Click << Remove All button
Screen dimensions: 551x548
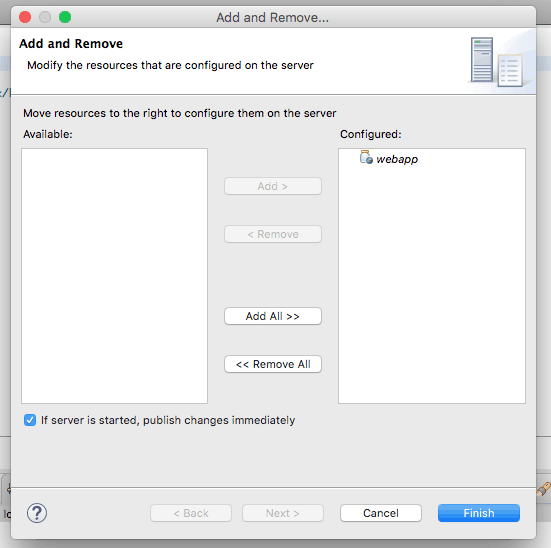click(273, 364)
